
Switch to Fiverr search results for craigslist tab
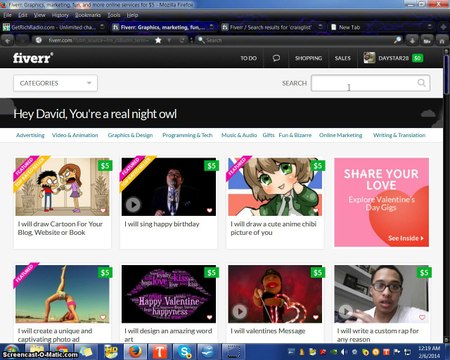pos(272,27)
